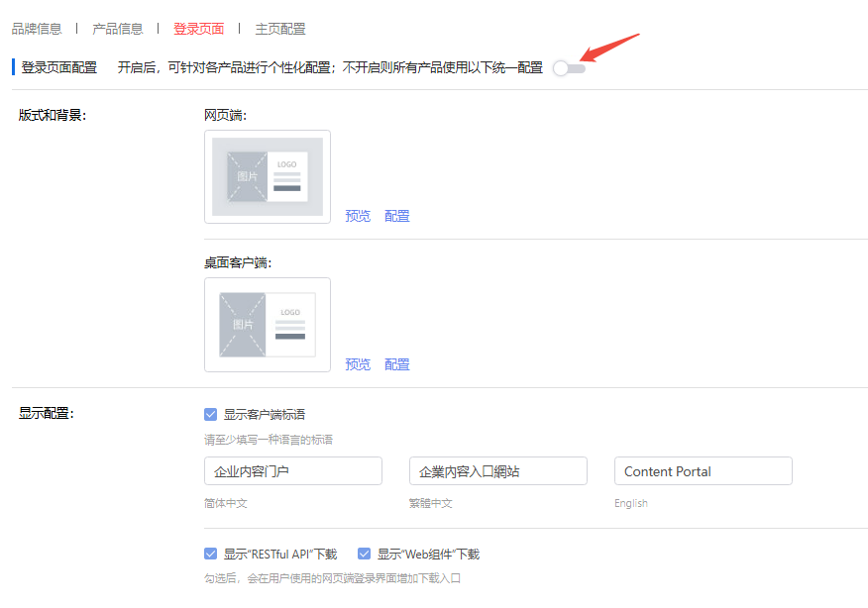Image resolution: width=868 pixels, height=608 pixels.
Task: Focus the 繁體中文 slogan input field
Action: pos(497,471)
